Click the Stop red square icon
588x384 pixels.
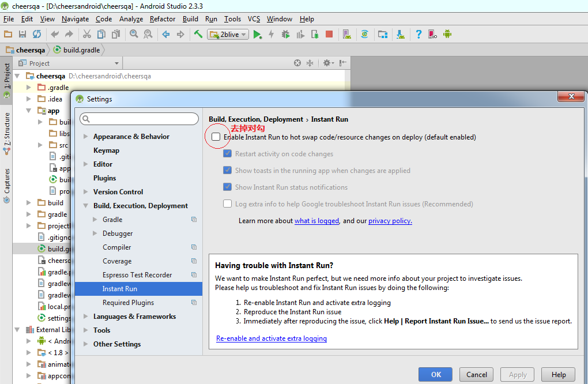coord(329,35)
